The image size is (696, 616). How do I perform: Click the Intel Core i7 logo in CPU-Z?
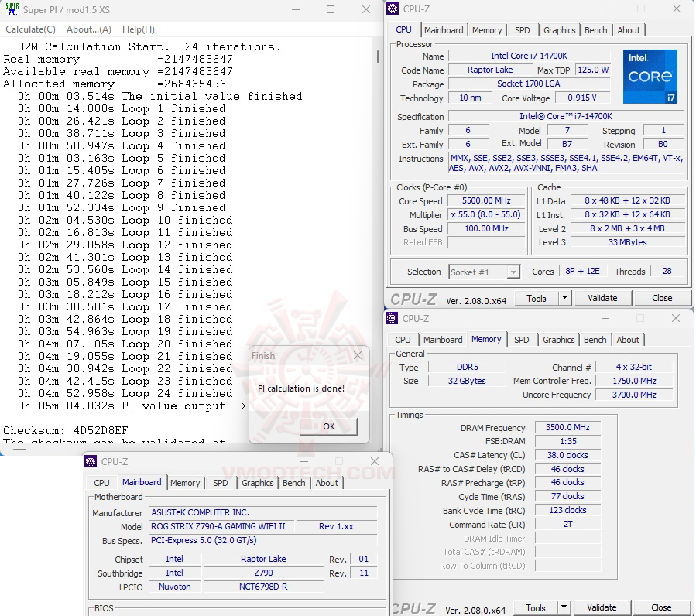(x=650, y=76)
